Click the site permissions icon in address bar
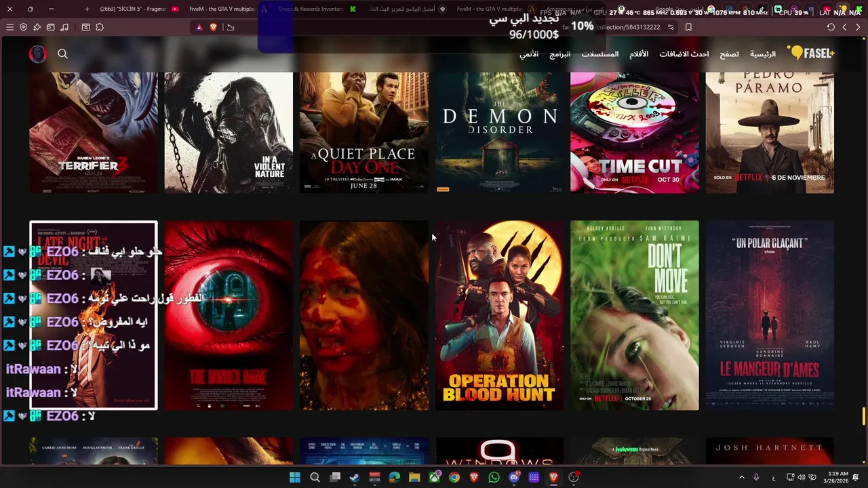The image size is (868, 488). tap(671, 27)
